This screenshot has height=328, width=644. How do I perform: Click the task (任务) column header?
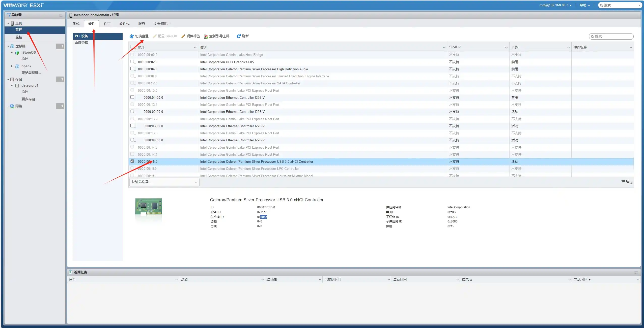[123, 280]
